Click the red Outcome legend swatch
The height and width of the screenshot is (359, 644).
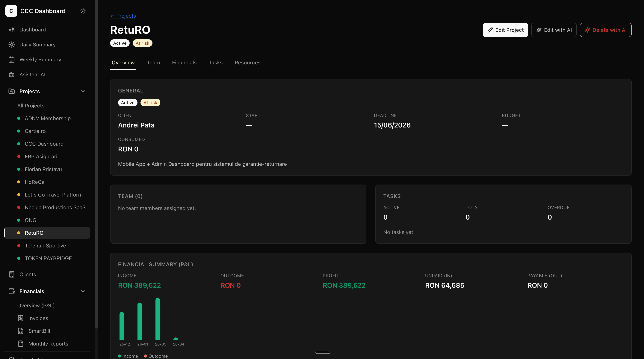[146, 356]
